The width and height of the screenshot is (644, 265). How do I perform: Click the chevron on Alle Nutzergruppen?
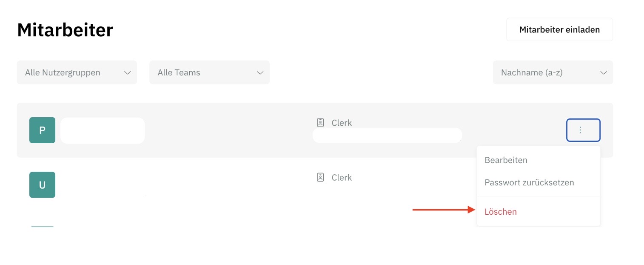point(127,72)
